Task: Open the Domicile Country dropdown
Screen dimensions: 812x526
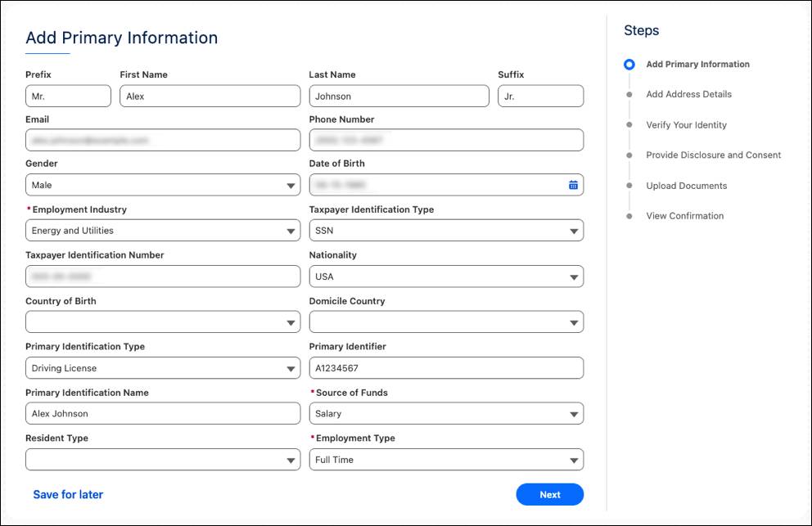Action: point(573,321)
